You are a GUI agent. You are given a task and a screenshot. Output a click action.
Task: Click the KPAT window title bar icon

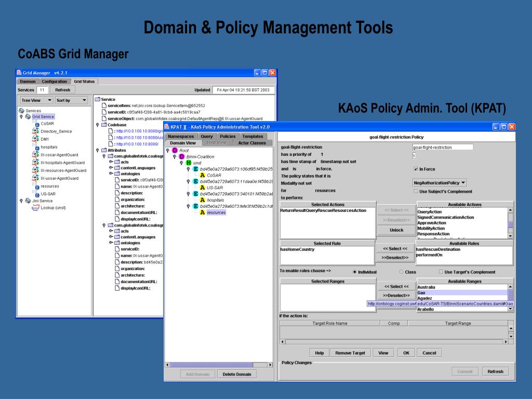(167, 127)
